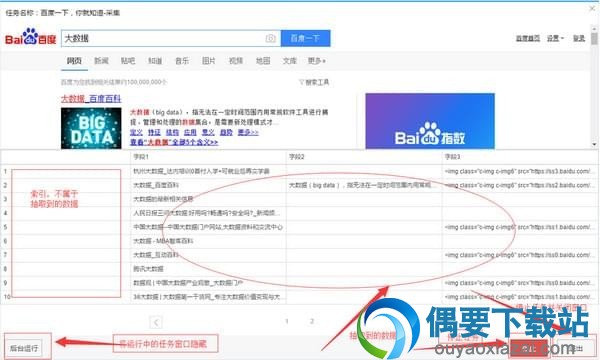
Task: Select the cell 大数据_互动百科
Action: [208, 255]
